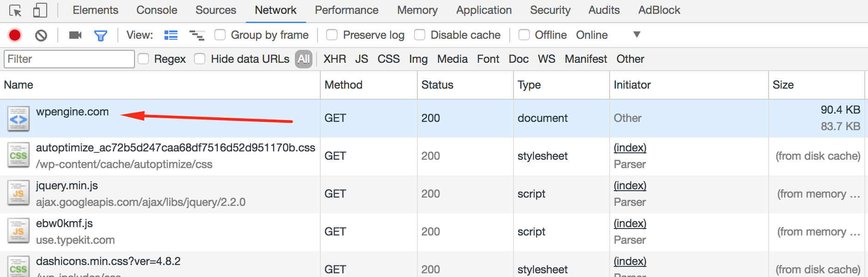The height and width of the screenshot is (277, 868).
Task: Toggle the device toolbar icon
Action: [x=40, y=10]
